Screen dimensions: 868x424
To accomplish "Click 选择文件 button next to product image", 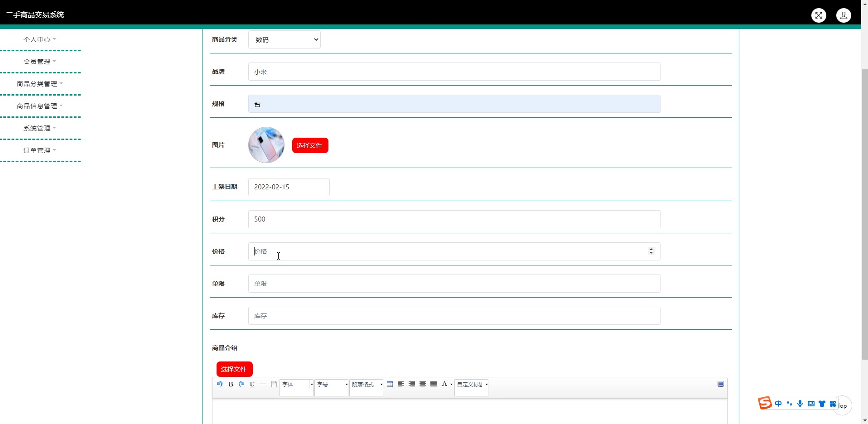I will 310,145.
